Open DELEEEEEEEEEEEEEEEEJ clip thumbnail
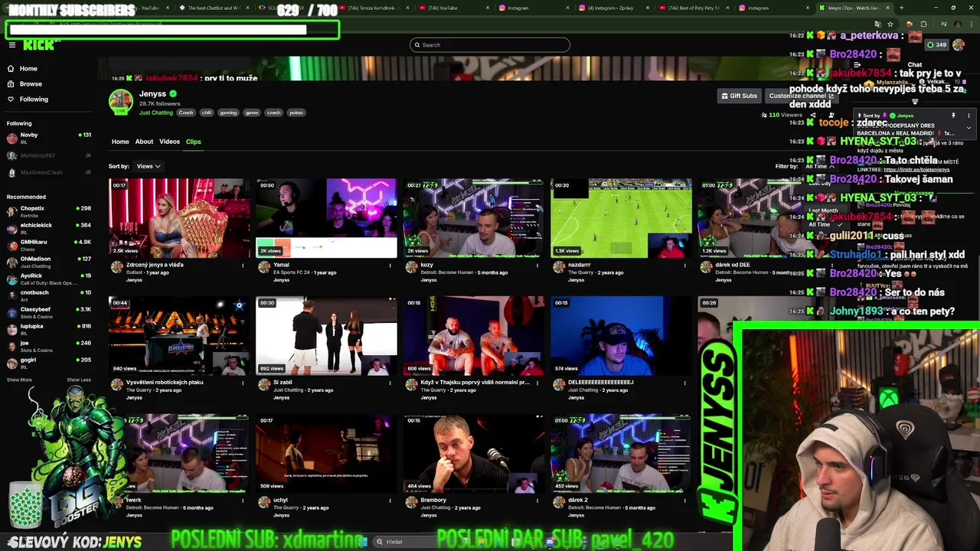This screenshot has height=551, width=980. coord(621,335)
